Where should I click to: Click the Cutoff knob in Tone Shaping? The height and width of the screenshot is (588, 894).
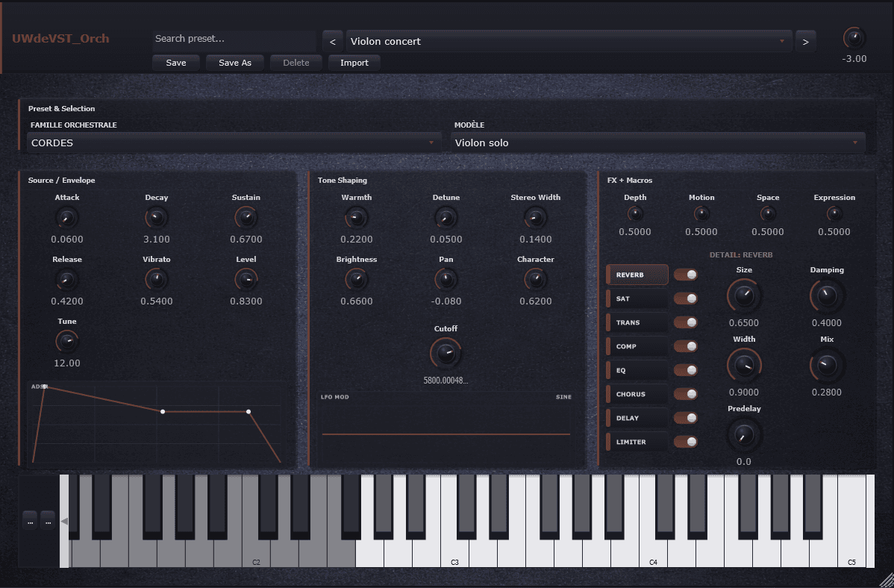coord(446,353)
